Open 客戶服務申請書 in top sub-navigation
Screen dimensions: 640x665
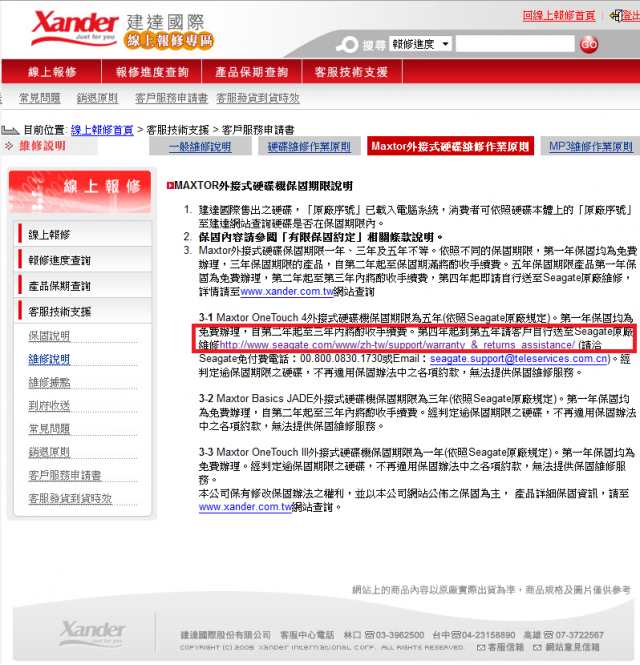tap(171, 98)
